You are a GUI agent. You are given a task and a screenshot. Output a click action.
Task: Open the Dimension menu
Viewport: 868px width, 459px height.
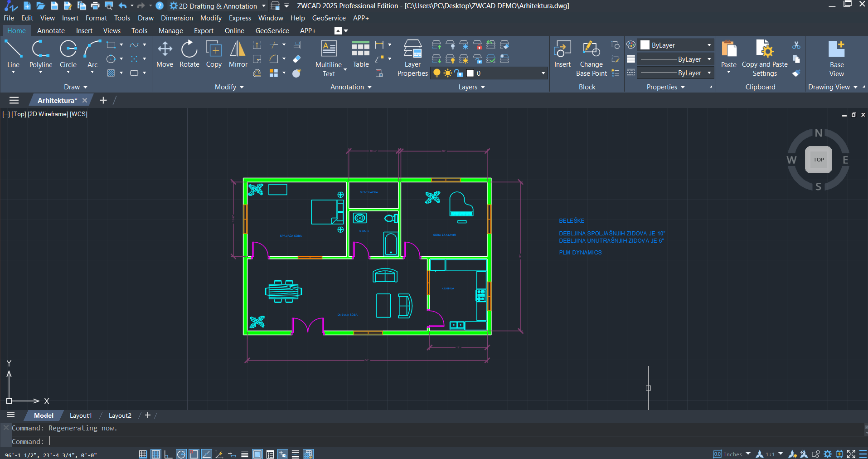pos(177,18)
